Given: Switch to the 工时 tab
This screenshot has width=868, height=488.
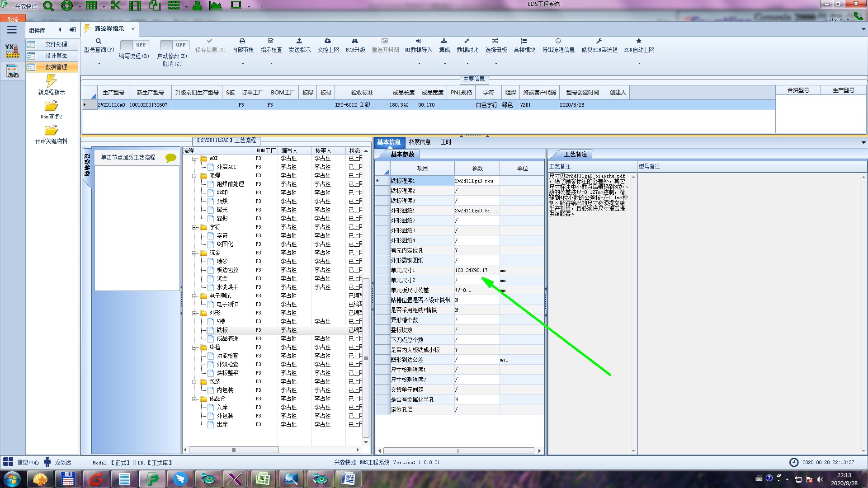Looking at the screenshot, I should click(446, 142).
